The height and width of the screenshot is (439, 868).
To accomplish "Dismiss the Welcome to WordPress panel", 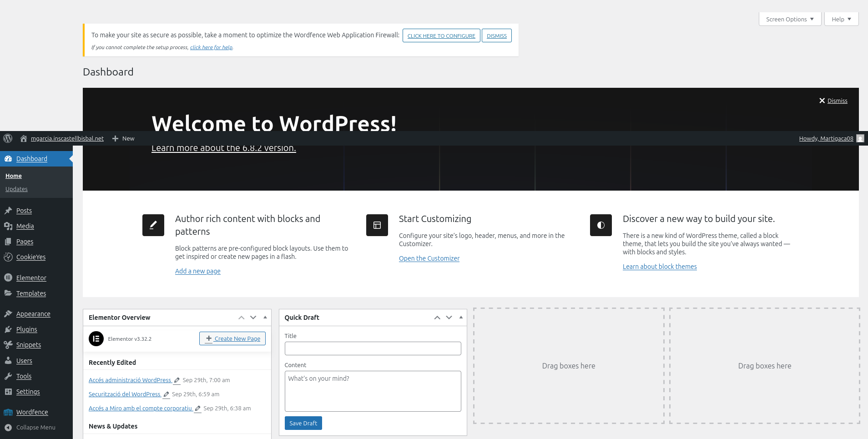I will click(833, 101).
